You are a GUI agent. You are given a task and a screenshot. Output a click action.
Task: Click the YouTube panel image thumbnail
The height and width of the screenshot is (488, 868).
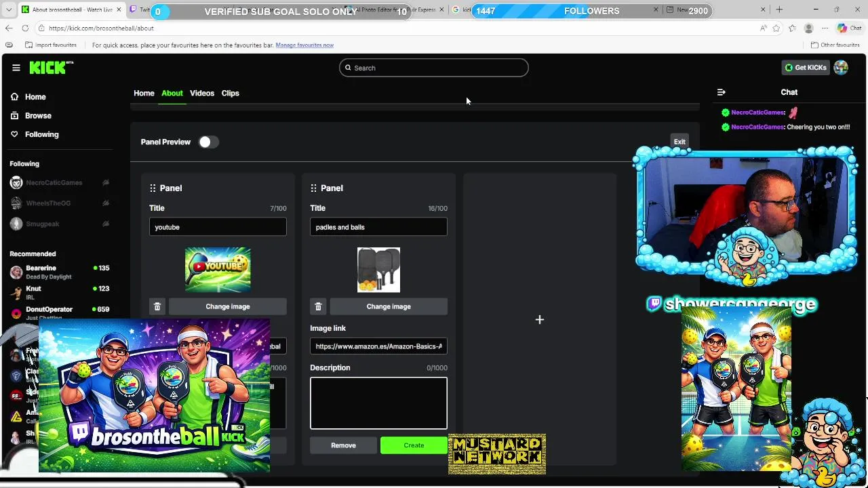pos(218,270)
